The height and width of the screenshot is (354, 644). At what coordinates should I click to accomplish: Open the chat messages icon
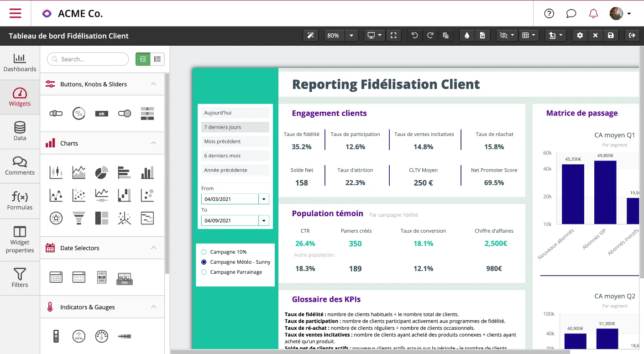click(x=571, y=14)
